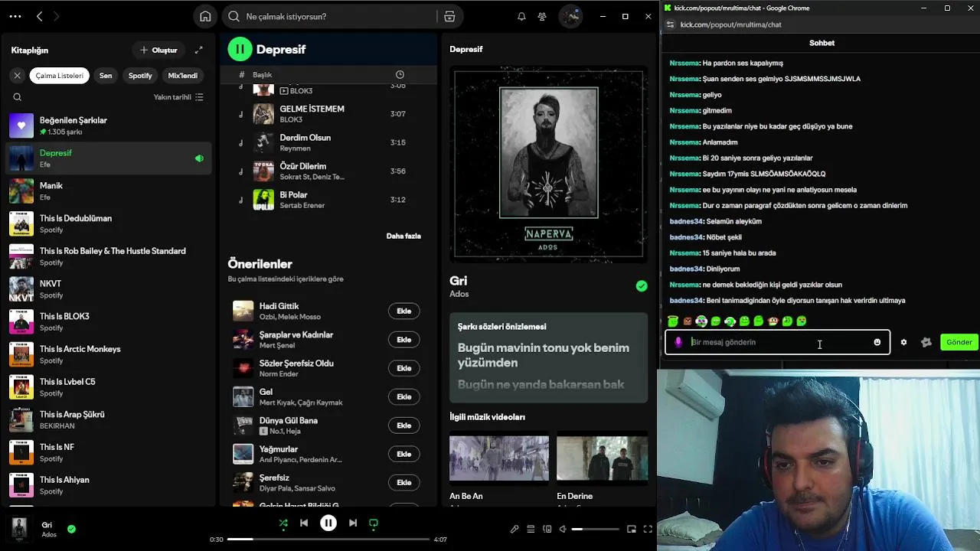Expand the library to full view
Screen dimensions: 980x551
[x=199, y=50]
